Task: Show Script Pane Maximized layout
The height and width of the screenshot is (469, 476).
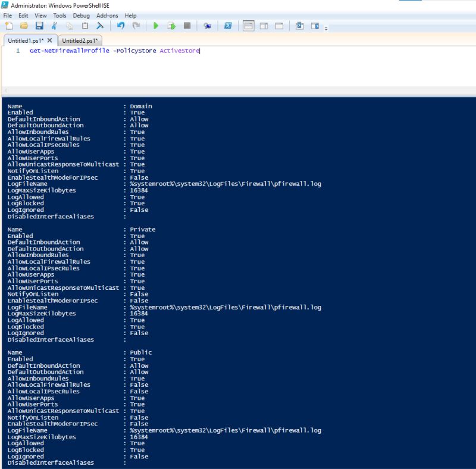Action: [x=280, y=26]
